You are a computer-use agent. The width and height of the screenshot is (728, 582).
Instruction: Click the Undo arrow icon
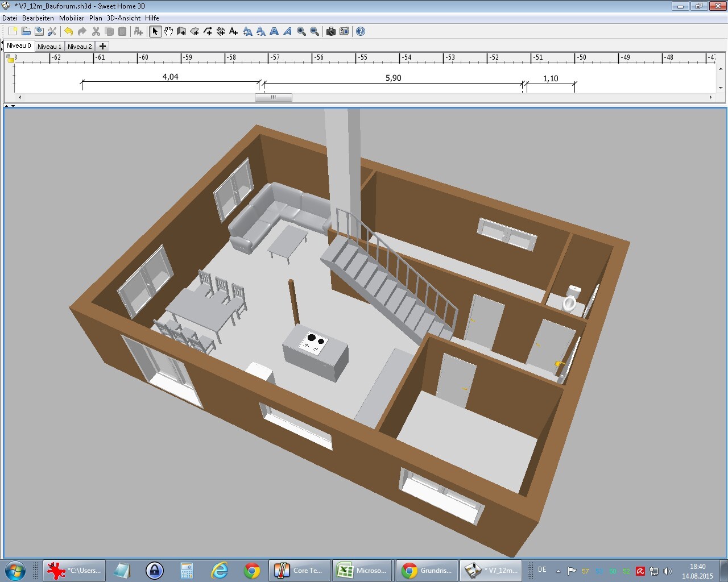pyautogui.click(x=68, y=31)
